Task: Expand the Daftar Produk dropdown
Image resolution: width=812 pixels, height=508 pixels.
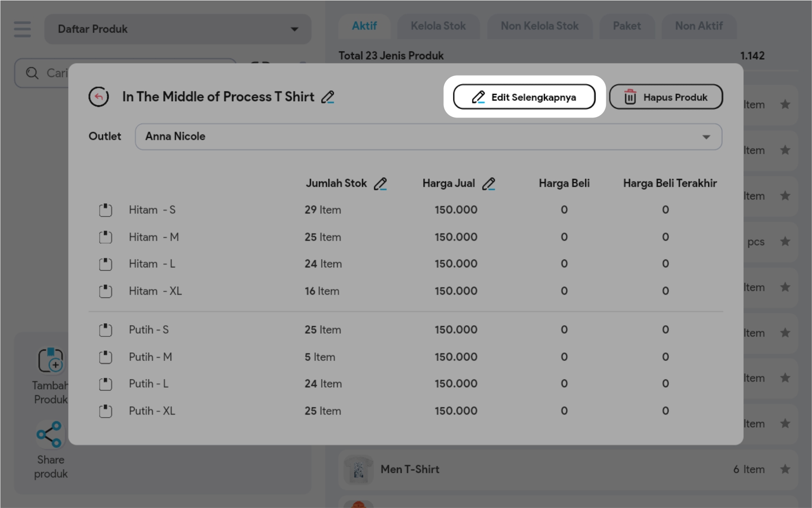Action: coord(178,29)
